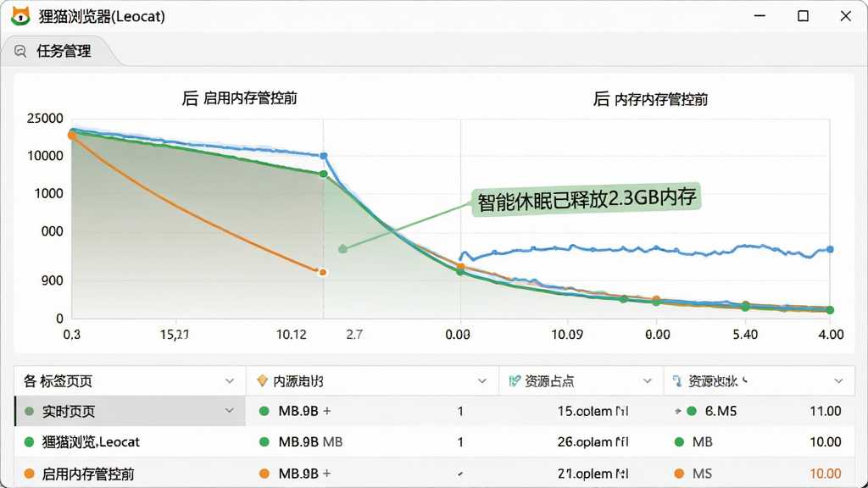
Task: Click the diamond icon in the column header
Action: coord(263,380)
